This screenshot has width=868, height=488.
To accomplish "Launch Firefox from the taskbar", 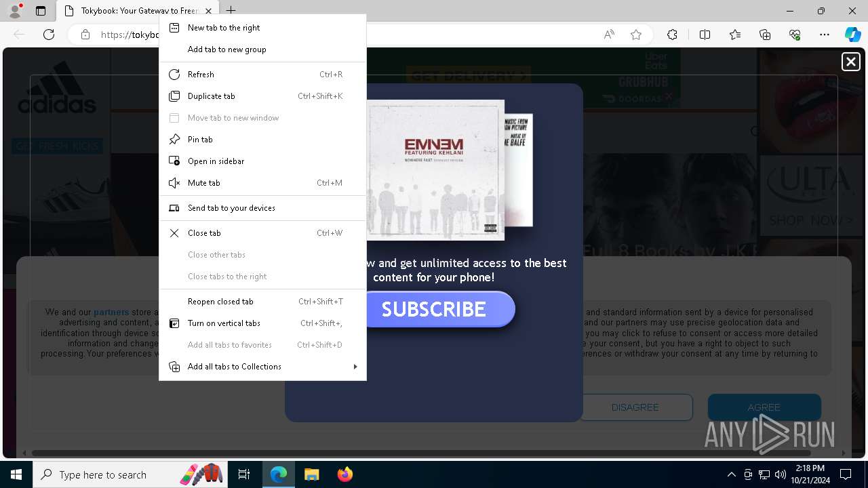I will 345,474.
